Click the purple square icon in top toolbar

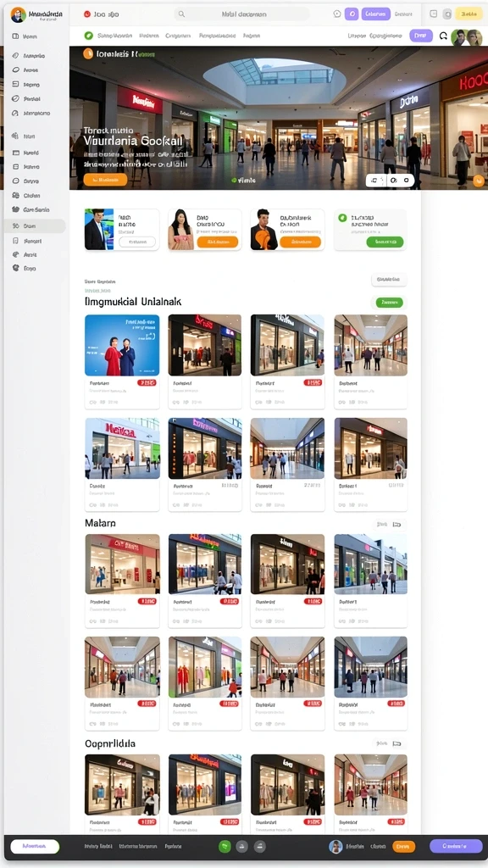(x=352, y=14)
